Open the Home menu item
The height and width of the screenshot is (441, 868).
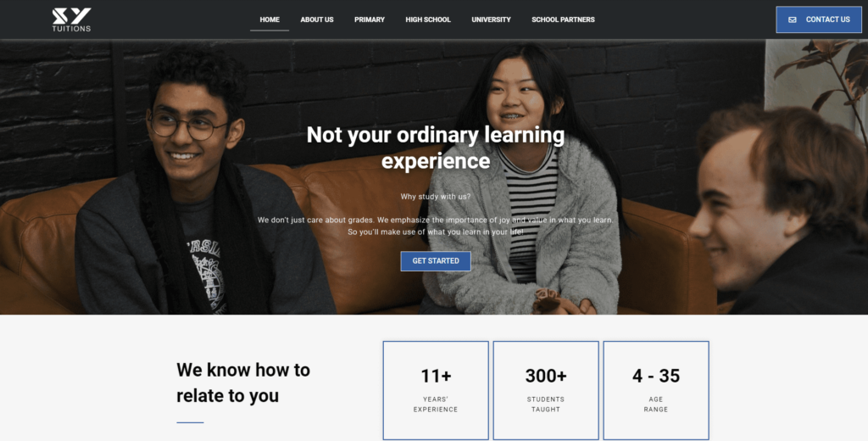(x=270, y=20)
